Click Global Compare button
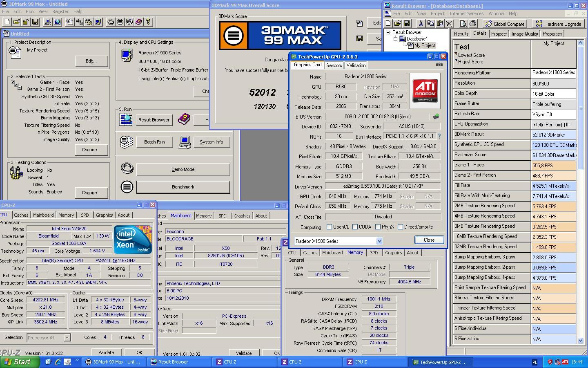Image resolution: width=588 pixels, height=368 pixels. tap(505, 24)
